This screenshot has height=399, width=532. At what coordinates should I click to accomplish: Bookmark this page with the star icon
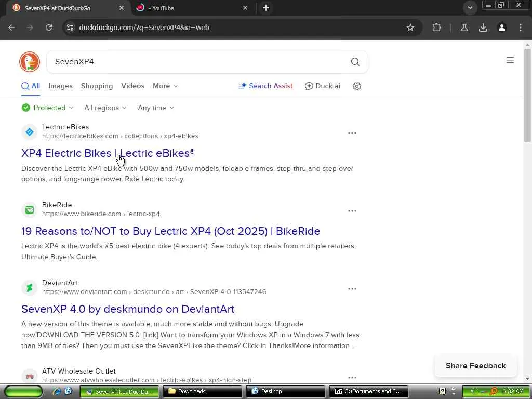[x=410, y=28]
